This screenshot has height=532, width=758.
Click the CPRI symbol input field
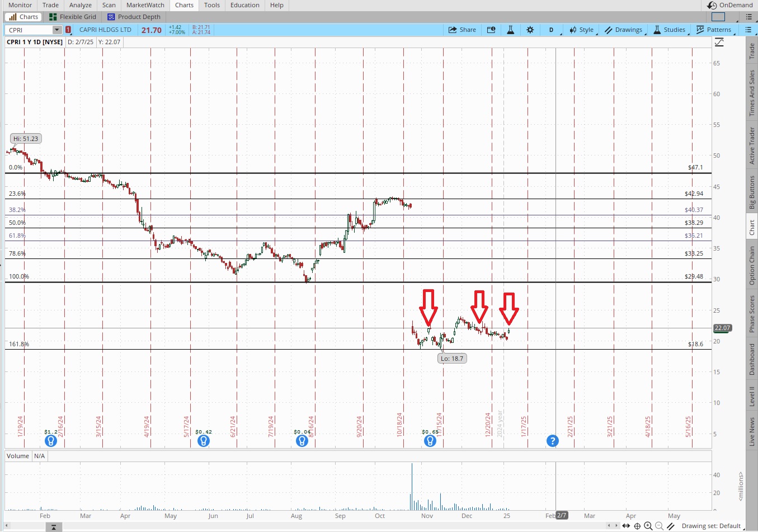29,30
